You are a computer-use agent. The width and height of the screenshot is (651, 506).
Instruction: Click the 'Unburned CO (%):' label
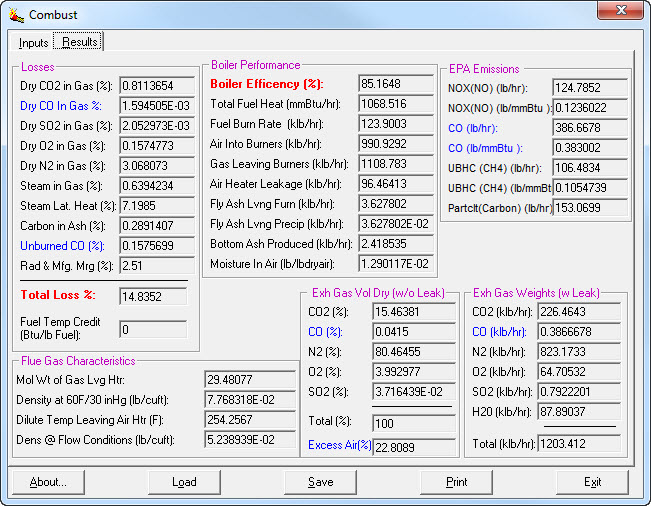(x=62, y=246)
